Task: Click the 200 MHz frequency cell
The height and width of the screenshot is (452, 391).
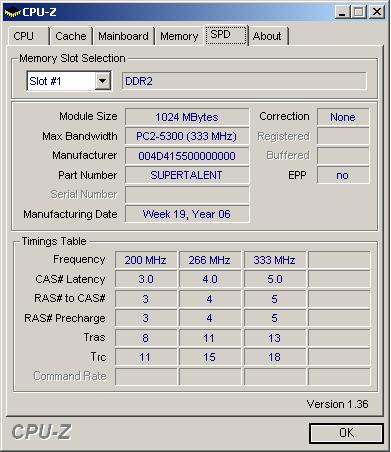Action: [146, 260]
